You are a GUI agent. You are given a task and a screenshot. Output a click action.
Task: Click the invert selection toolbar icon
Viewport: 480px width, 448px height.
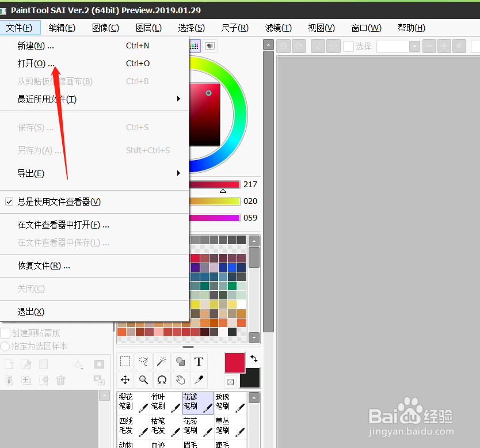[333, 46]
